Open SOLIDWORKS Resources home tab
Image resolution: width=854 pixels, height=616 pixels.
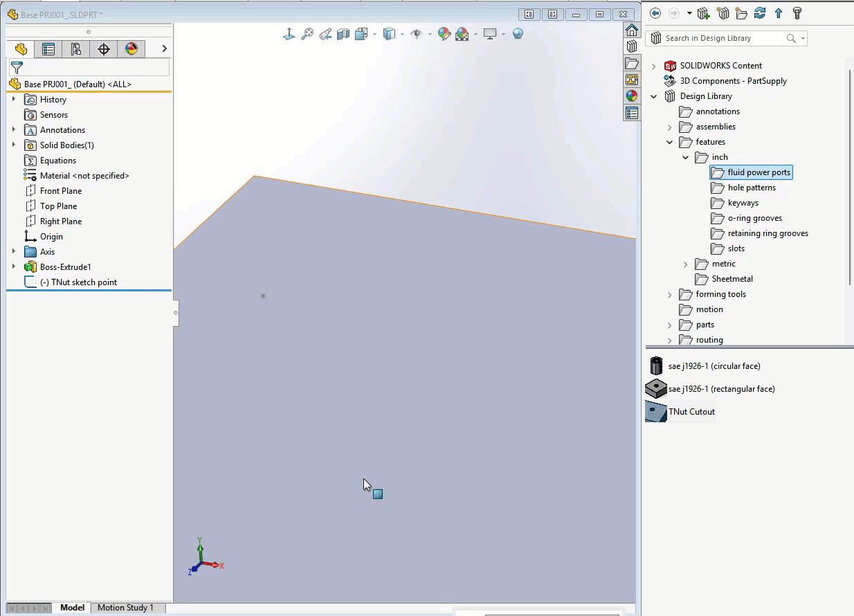click(x=632, y=30)
